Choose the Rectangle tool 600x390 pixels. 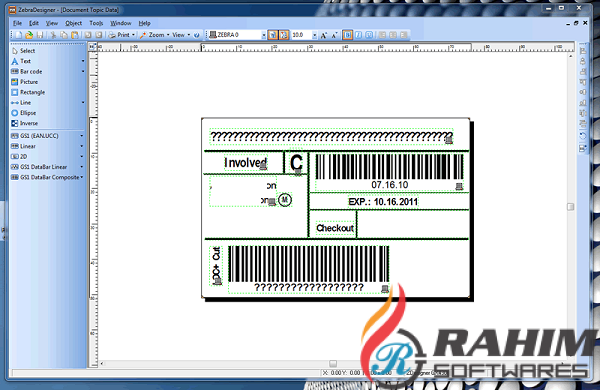pos(28,92)
